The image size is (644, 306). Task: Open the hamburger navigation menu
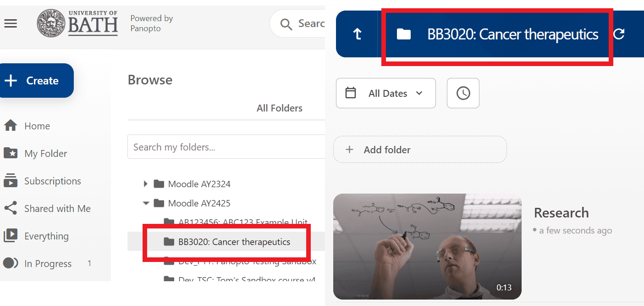(11, 23)
